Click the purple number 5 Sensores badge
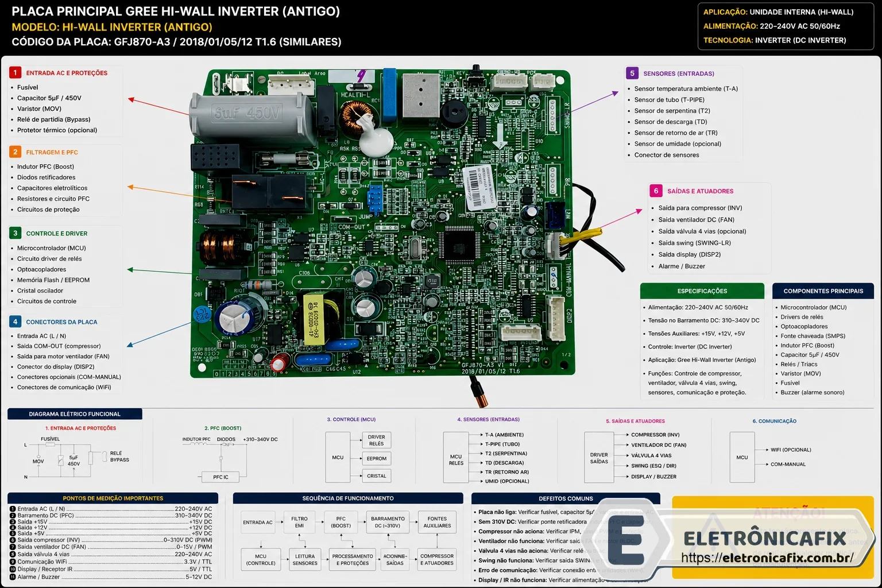The width and height of the screenshot is (882, 588). coord(632,73)
